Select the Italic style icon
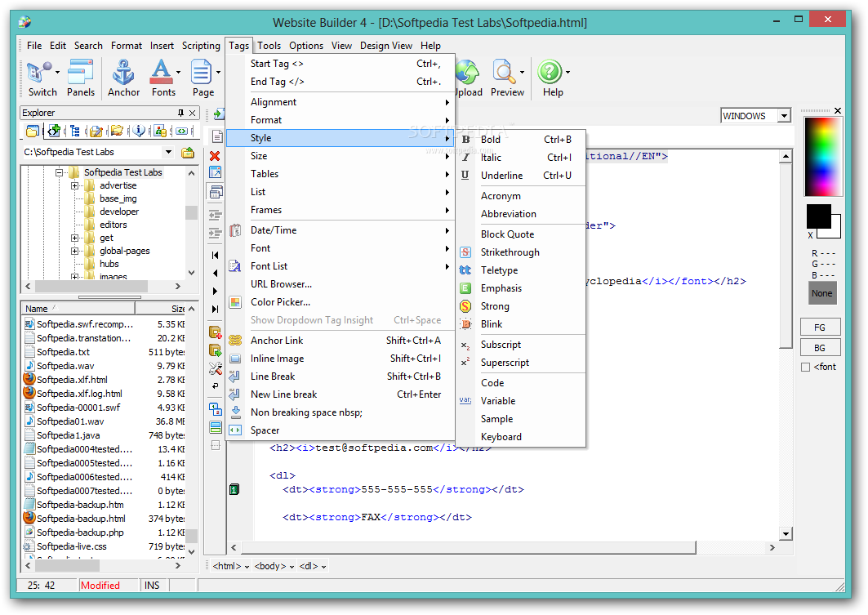Screen dimensions: 868x615 click(x=465, y=157)
